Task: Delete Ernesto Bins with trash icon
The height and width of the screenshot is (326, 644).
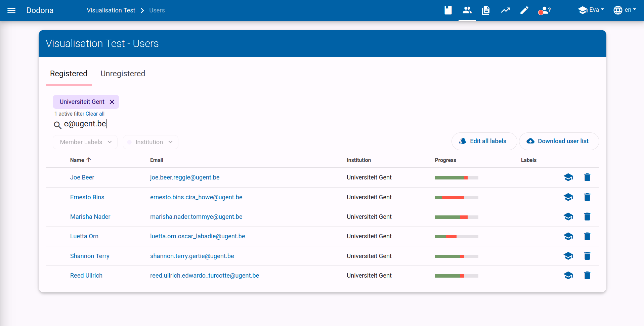Action: 587,197
